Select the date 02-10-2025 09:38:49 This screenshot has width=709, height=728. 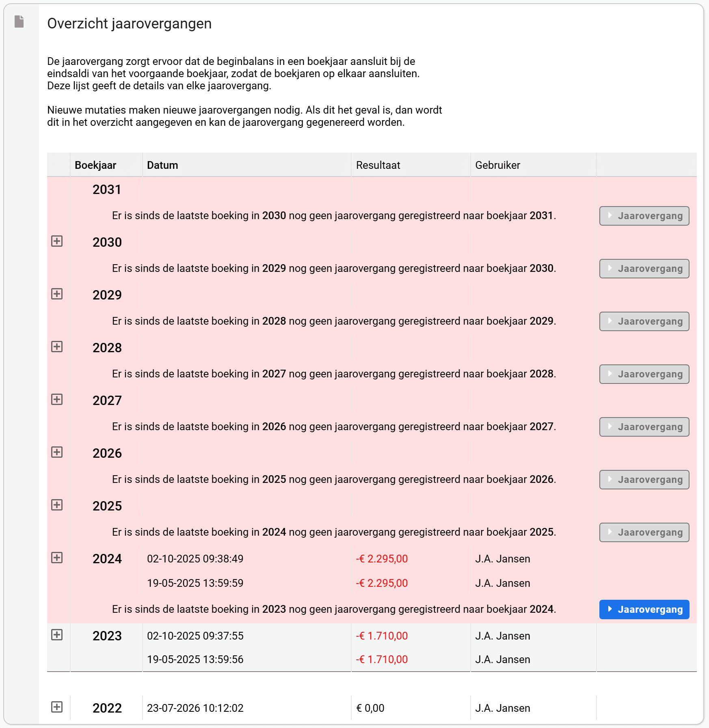coord(195,559)
